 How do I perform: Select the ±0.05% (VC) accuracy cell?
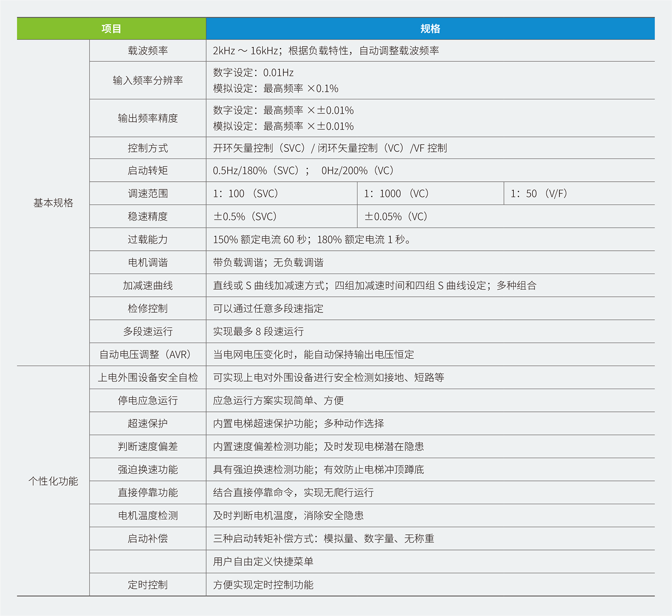[396, 217]
